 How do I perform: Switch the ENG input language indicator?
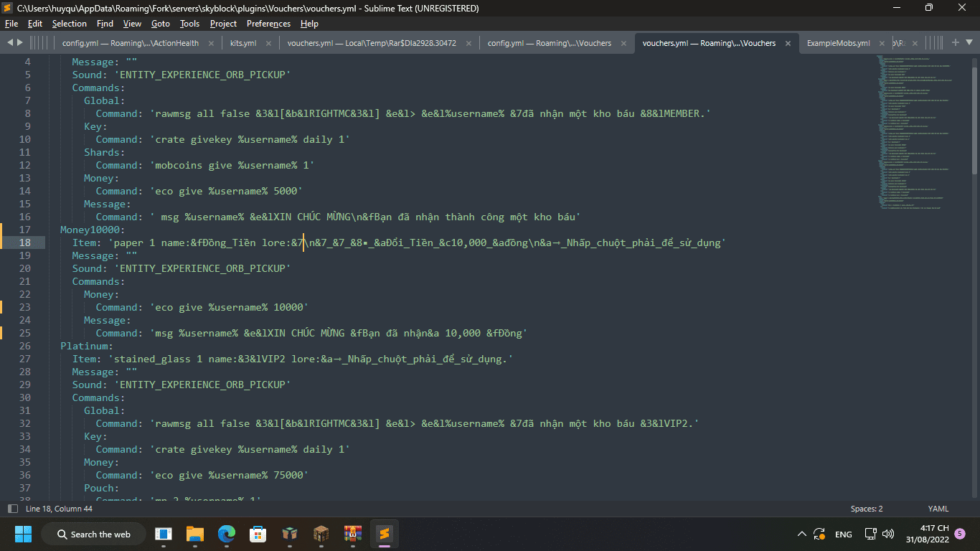(x=844, y=534)
